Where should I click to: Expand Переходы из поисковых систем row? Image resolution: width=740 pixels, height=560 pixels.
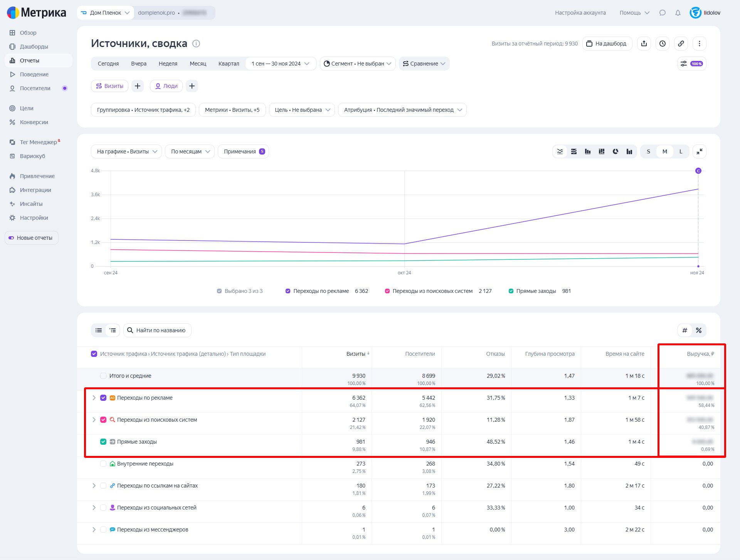pos(94,420)
